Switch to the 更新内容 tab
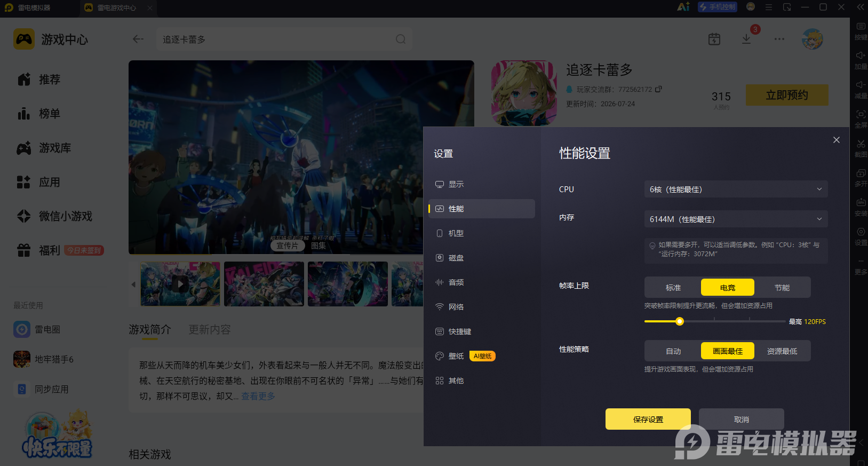Screen dimensions: 868x466 click(210, 329)
